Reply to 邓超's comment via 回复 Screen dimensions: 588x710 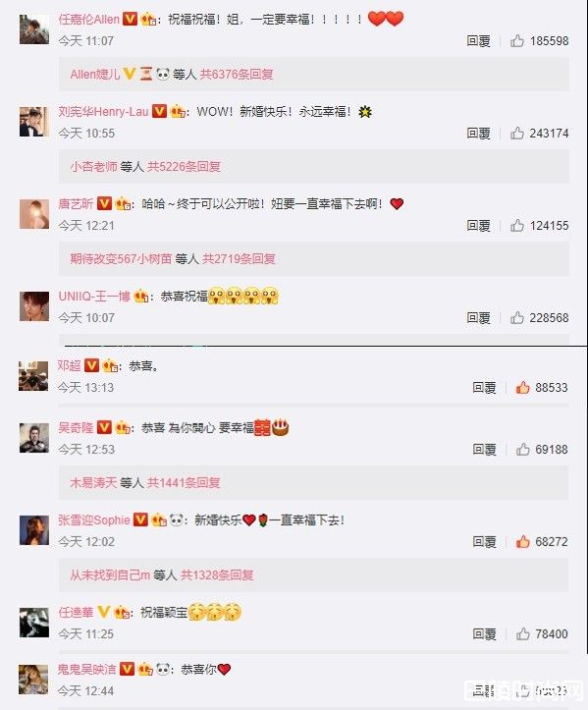point(484,388)
